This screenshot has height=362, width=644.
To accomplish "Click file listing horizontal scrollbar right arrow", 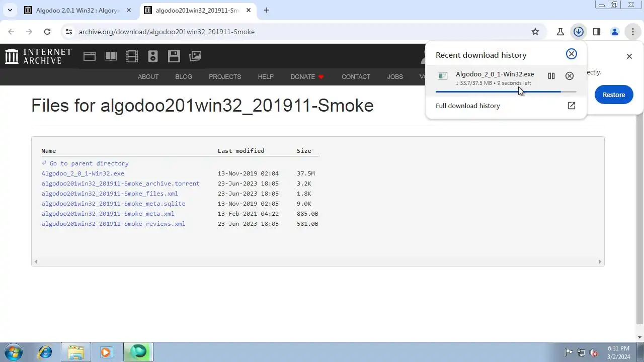I will click(x=600, y=261).
